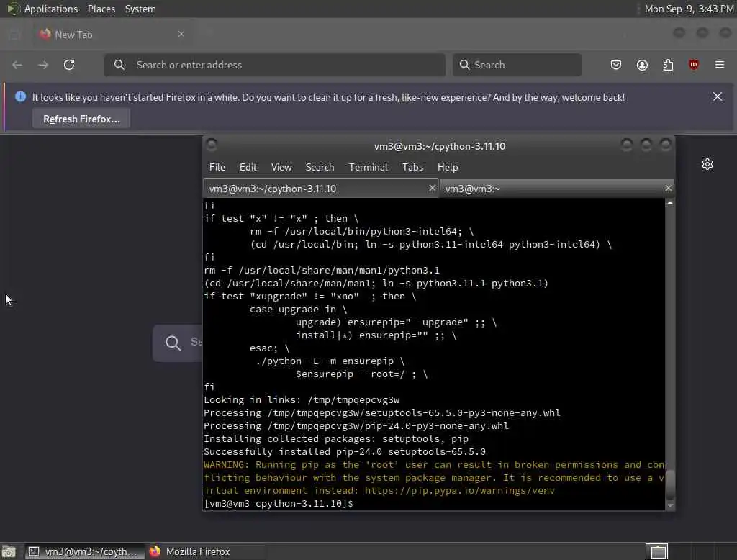Open the terminal View menu
737x560 pixels.
(x=281, y=168)
